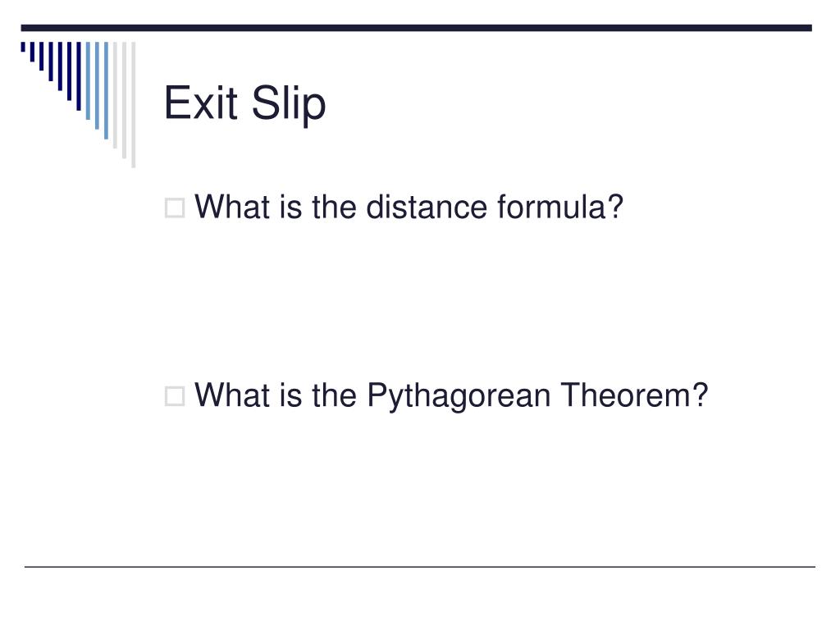The image size is (840, 630).
Task: Click the longest dark navy decorative stripe
Action: click(79, 76)
